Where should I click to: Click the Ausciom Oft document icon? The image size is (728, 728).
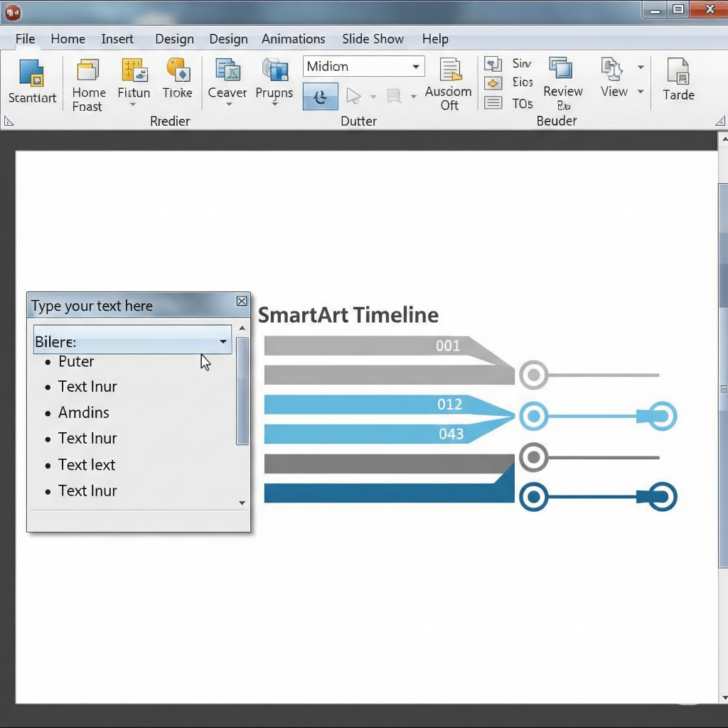[x=449, y=70]
